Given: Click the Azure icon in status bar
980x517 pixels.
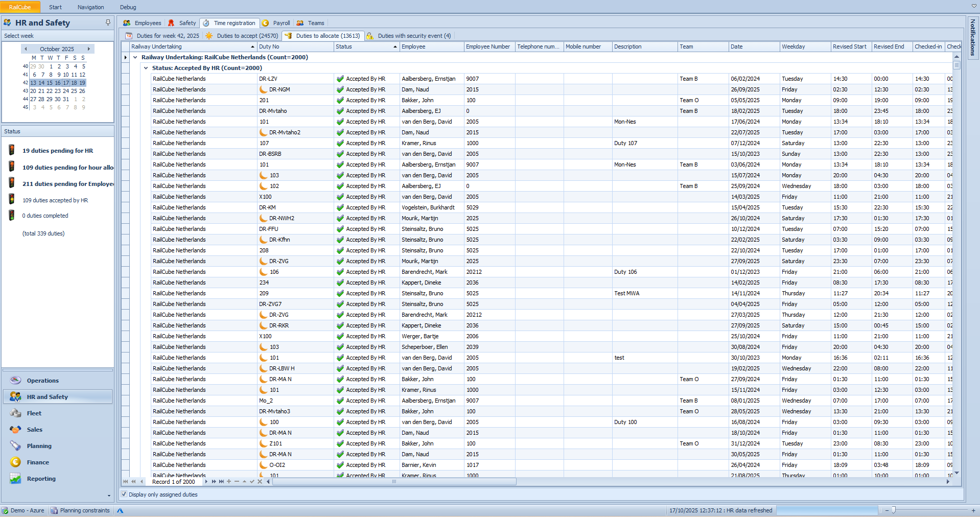Looking at the screenshot, I should 120,510.
